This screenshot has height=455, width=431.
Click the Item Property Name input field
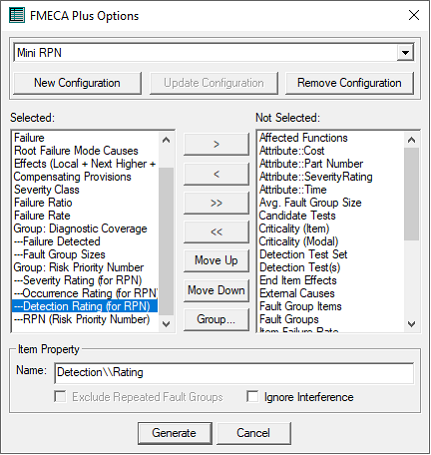click(x=234, y=372)
